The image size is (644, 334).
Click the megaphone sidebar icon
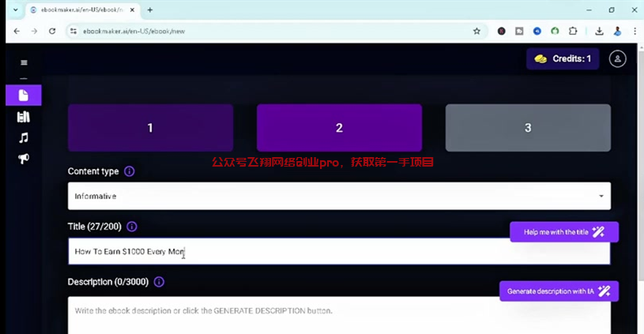pyautogui.click(x=24, y=159)
